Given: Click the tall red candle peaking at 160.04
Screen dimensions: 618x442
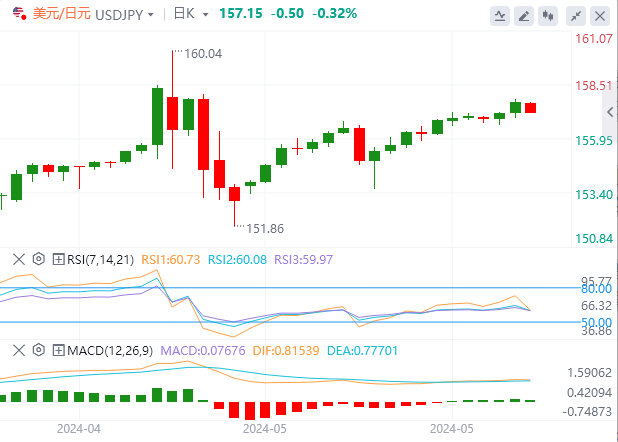Looking at the screenshot, I should pyautogui.click(x=172, y=113).
